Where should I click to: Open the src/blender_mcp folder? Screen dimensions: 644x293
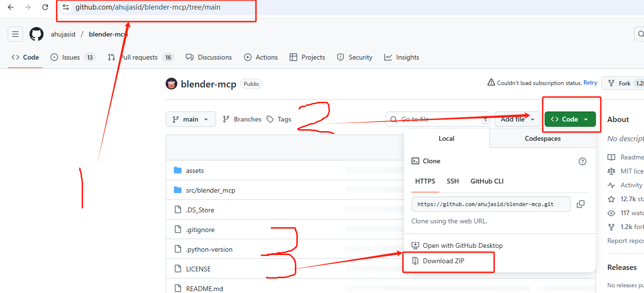pyautogui.click(x=211, y=190)
